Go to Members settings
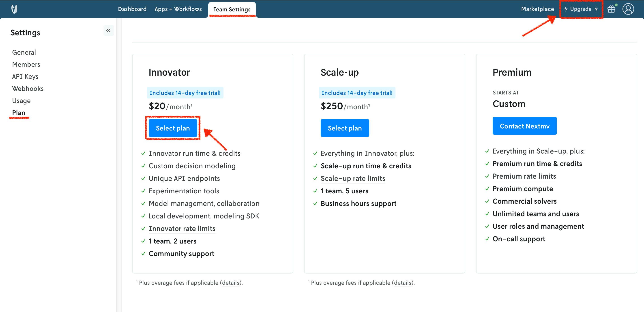 point(26,64)
